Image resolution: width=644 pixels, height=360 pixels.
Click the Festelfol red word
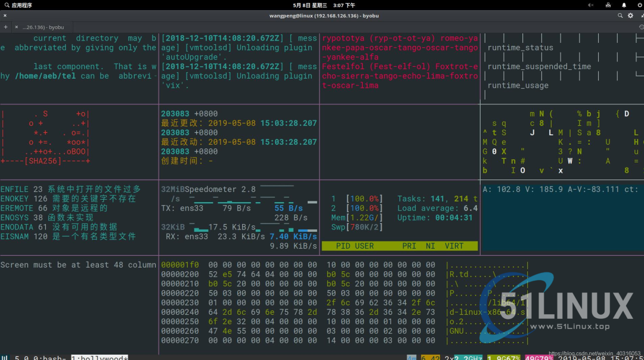click(x=343, y=67)
